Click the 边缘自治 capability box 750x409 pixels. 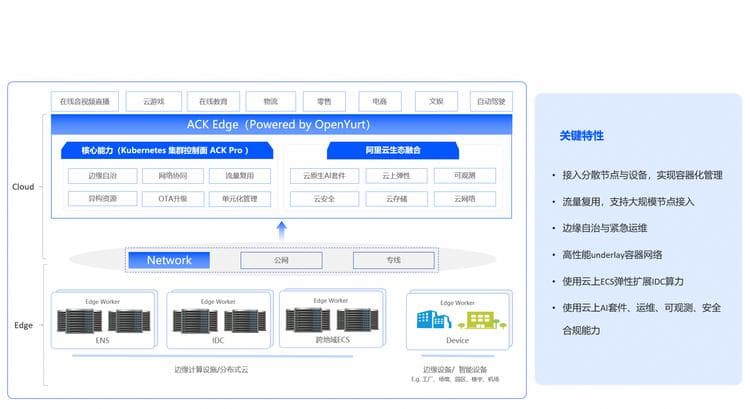tap(102, 176)
